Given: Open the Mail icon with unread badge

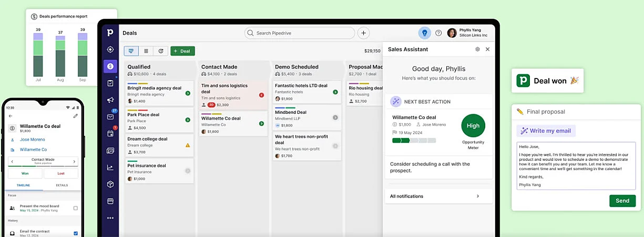Looking at the screenshot, I should (x=110, y=117).
